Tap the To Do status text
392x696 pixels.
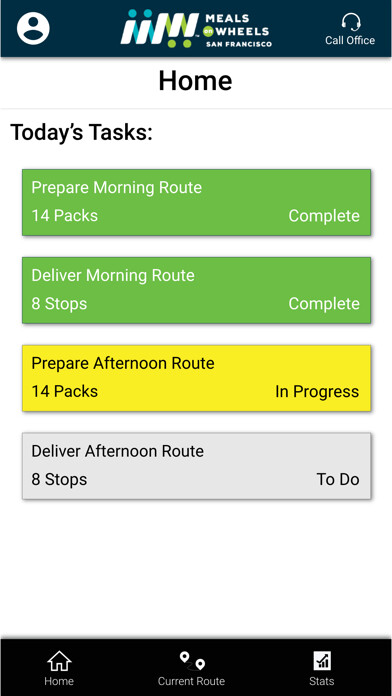click(338, 479)
